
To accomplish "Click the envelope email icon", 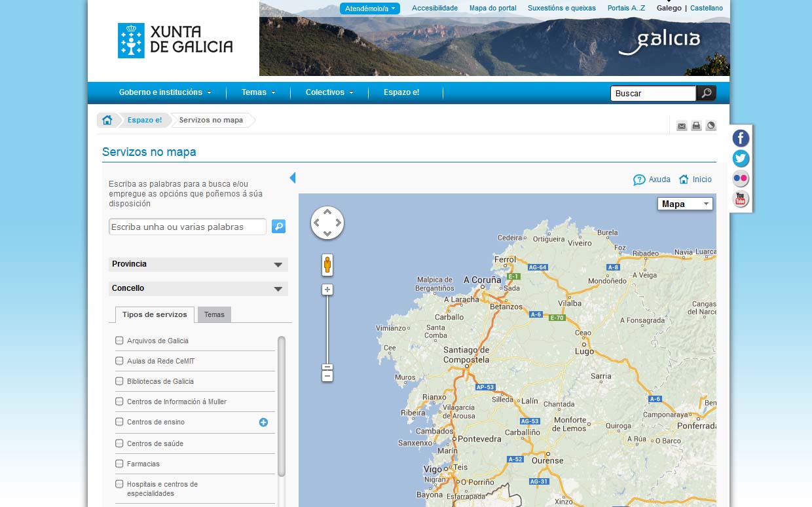I will (x=682, y=126).
